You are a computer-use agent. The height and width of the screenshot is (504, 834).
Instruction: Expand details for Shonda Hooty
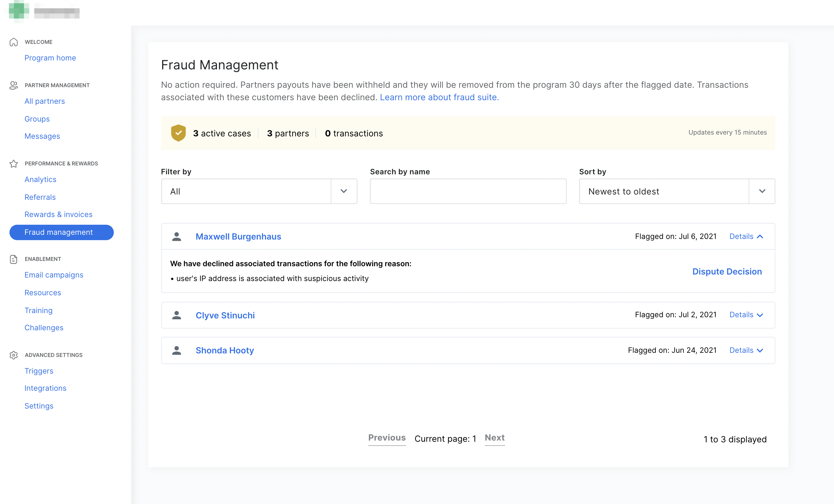coord(746,350)
